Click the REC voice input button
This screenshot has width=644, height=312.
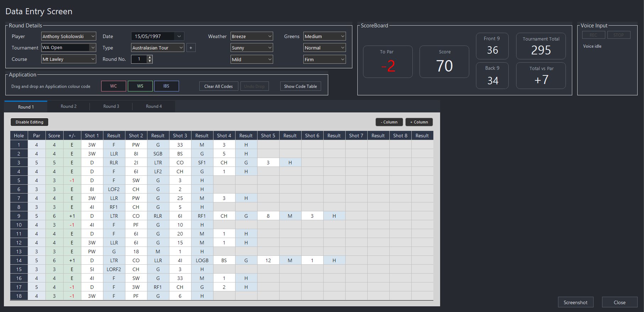pos(594,35)
